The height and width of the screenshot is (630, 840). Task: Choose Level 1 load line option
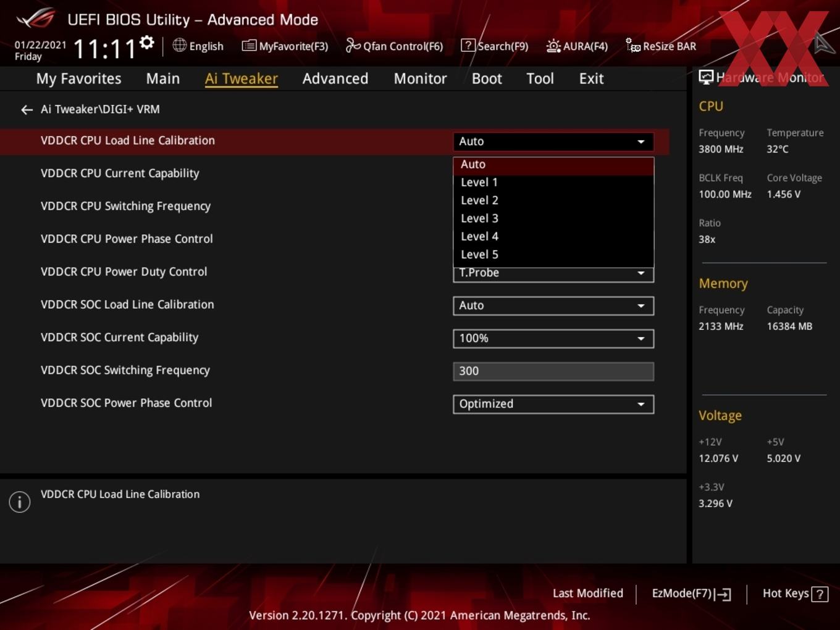point(553,183)
